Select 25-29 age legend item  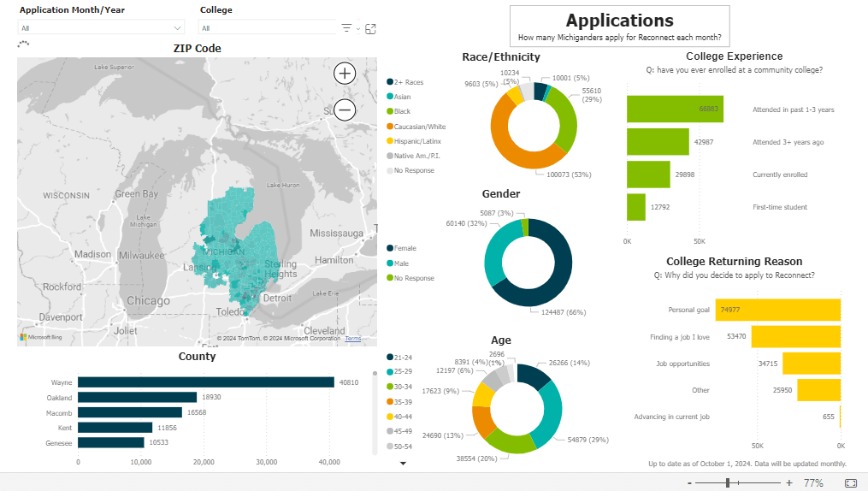click(x=399, y=371)
